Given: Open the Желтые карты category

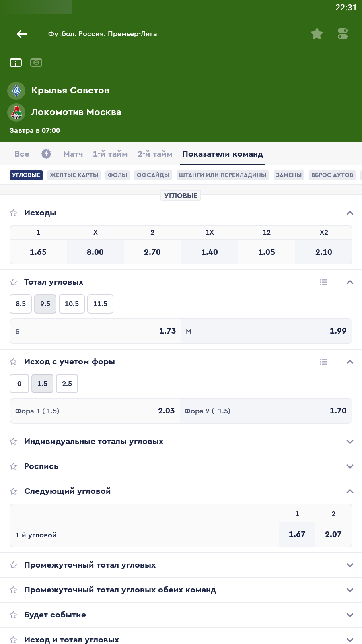Looking at the screenshot, I should 74,175.
